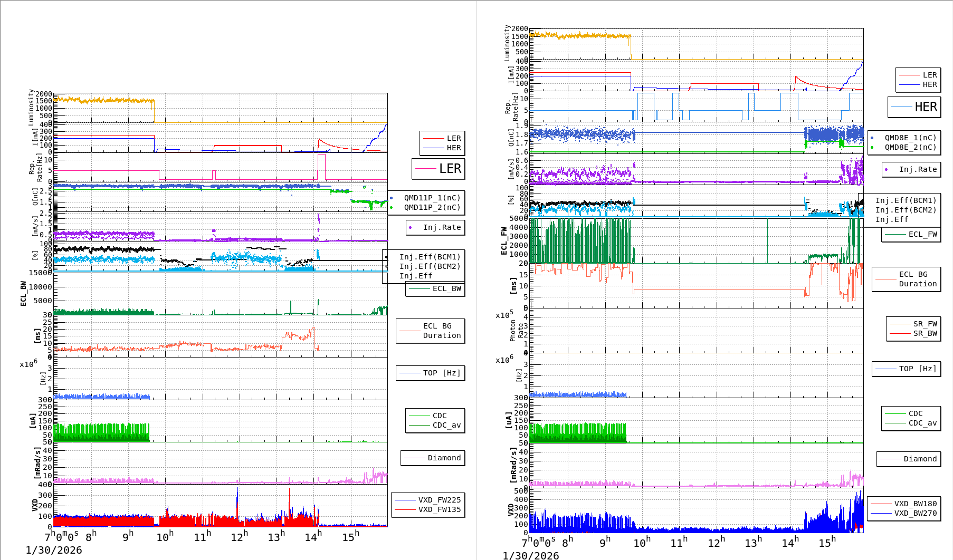This screenshot has height=560, width=953.
Task: Click the 1/30/2026 date under right plot
Action: (530, 555)
